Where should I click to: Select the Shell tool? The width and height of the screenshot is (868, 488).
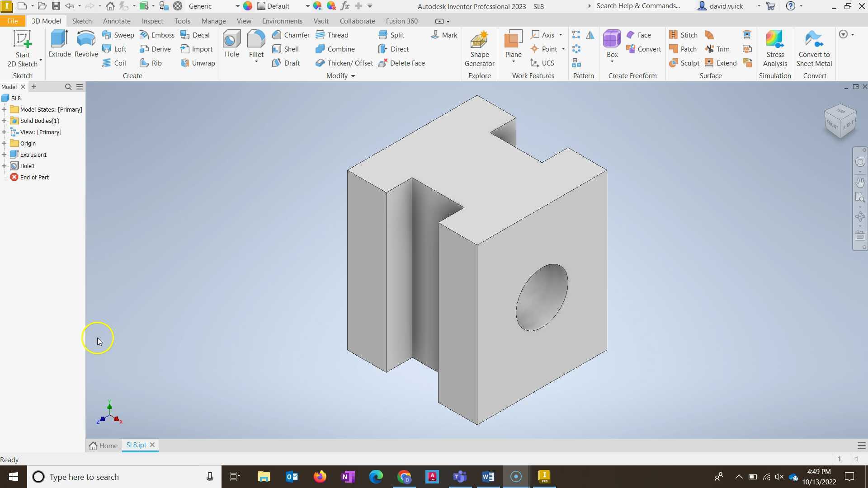tap(286, 49)
